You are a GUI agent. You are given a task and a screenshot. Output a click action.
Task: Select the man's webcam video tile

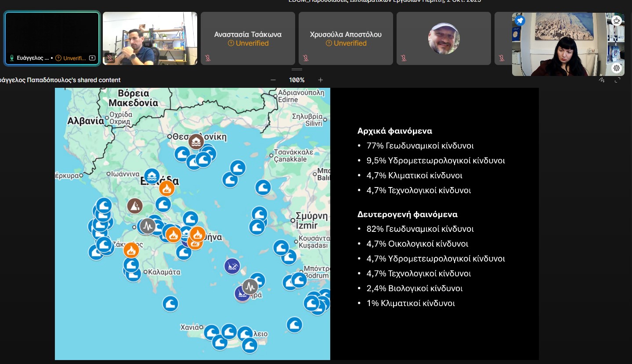coord(150,39)
